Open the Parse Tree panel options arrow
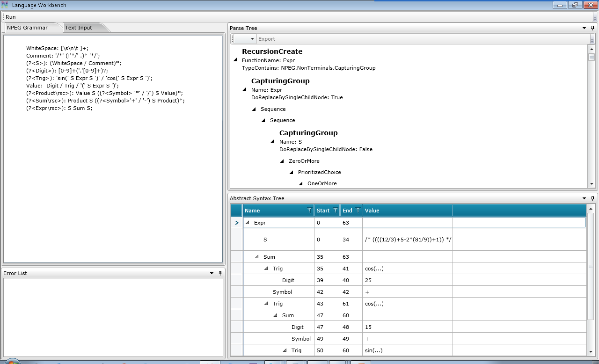 (x=584, y=28)
